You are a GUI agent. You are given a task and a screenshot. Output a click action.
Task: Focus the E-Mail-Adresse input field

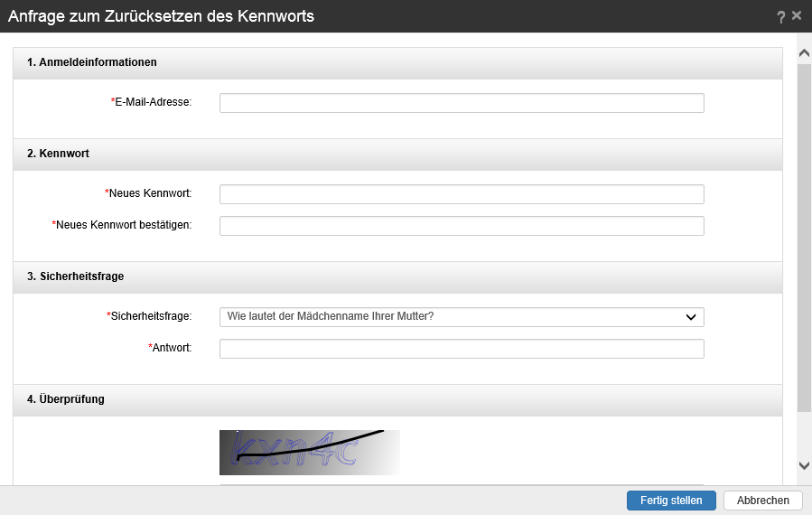click(x=462, y=103)
